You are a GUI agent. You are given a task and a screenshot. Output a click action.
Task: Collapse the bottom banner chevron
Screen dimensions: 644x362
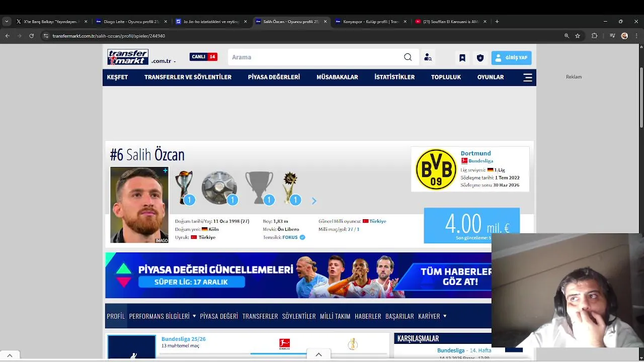click(x=318, y=355)
